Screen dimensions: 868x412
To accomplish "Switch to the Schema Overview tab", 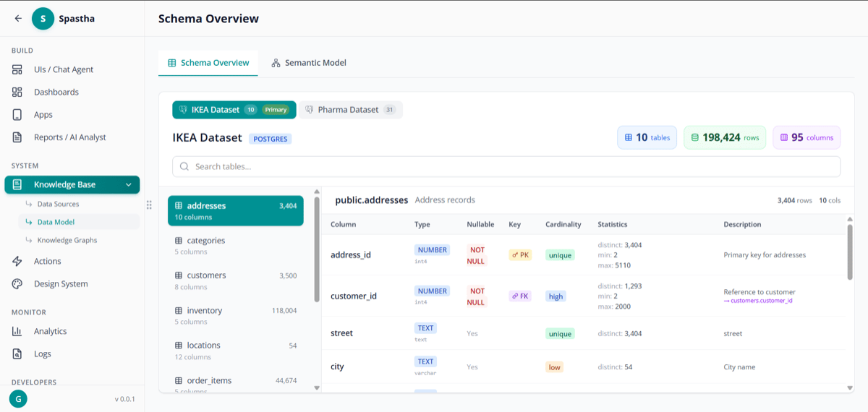I will (208, 63).
